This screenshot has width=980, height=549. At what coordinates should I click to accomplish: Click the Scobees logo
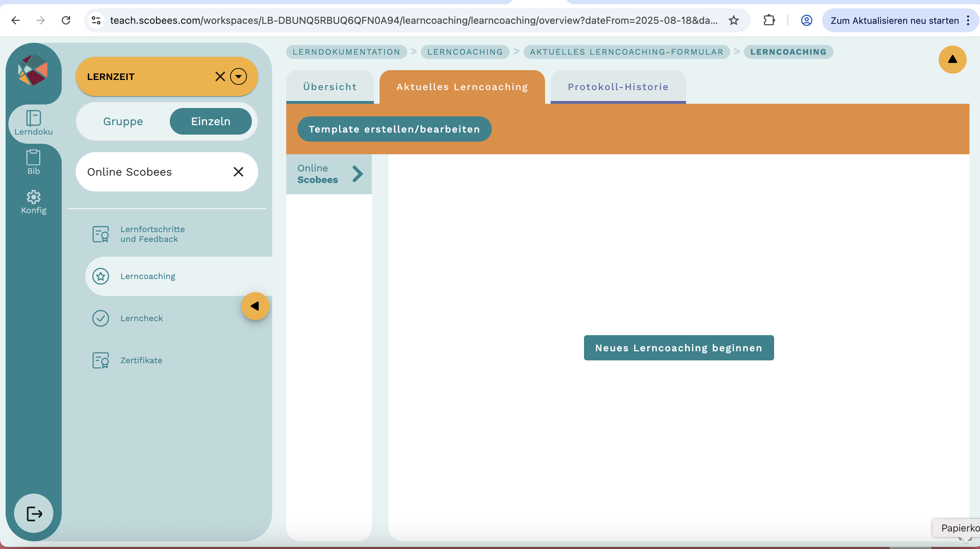pyautogui.click(x=33, y=70)
